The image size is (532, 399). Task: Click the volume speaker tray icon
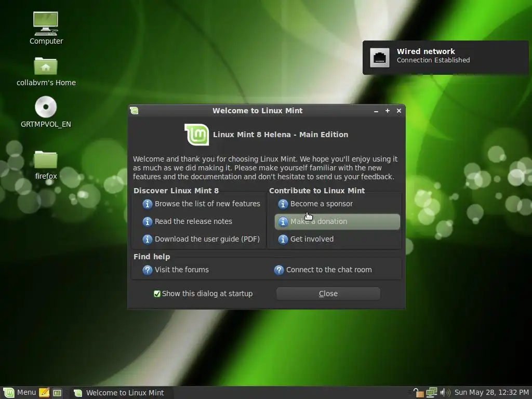(445, 393)
